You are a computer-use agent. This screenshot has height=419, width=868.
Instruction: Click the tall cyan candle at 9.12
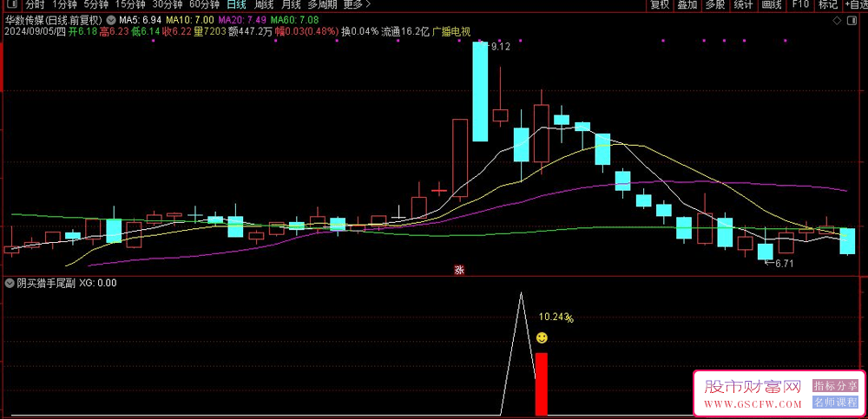480,91
